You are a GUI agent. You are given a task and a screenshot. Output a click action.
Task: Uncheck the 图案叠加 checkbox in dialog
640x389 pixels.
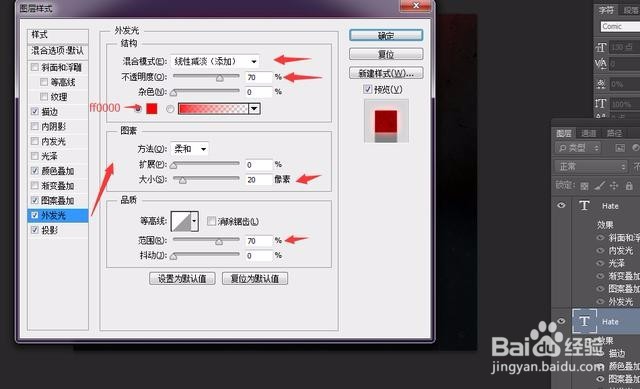coord(35,200)
